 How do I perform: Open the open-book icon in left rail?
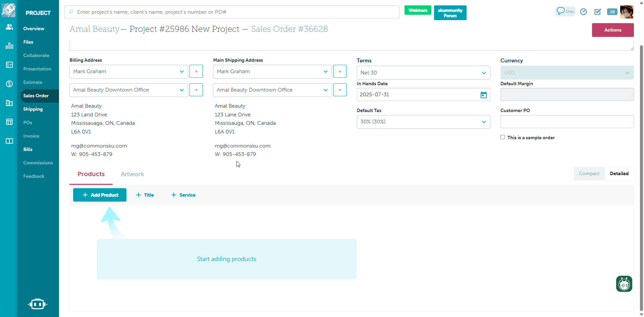tap(9, 141)
